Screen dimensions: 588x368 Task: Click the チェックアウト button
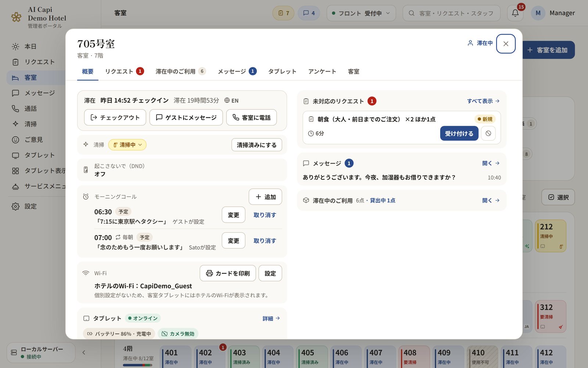pyautogui.click(x=115, y=117)
